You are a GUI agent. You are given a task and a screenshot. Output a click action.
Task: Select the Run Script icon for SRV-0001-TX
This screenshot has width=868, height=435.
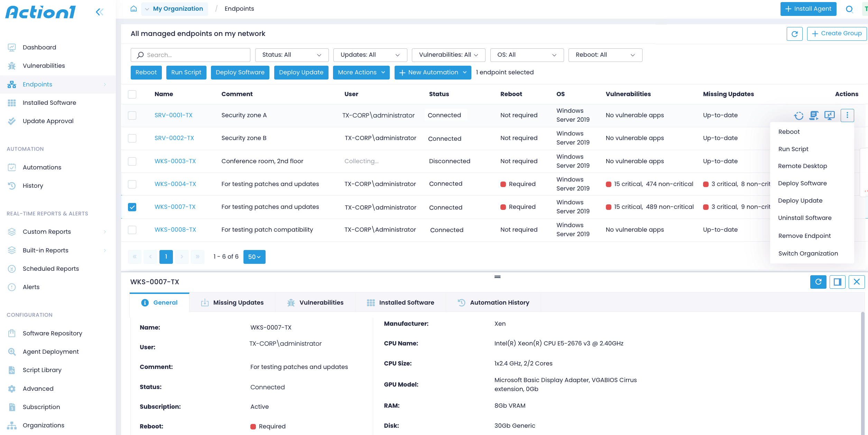[x=814, y=115]
